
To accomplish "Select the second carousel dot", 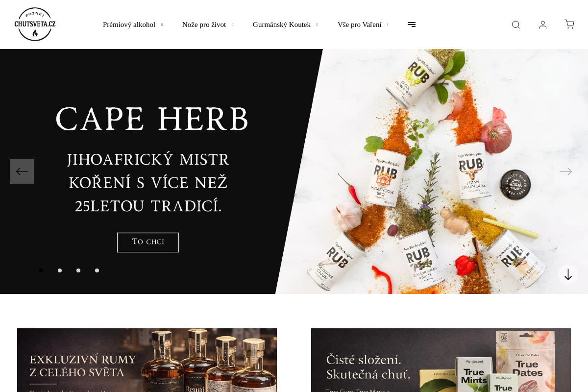I will (60, 270).
